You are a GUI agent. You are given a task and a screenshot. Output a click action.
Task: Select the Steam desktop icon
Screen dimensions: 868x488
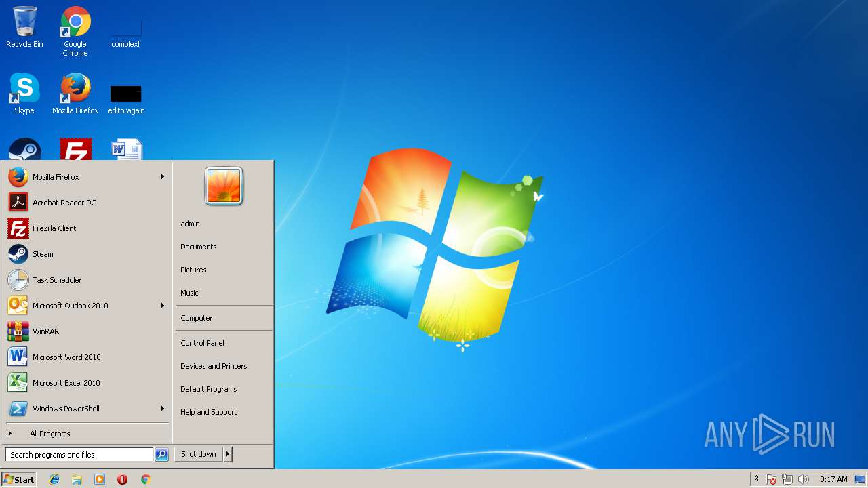coord(24,149)
